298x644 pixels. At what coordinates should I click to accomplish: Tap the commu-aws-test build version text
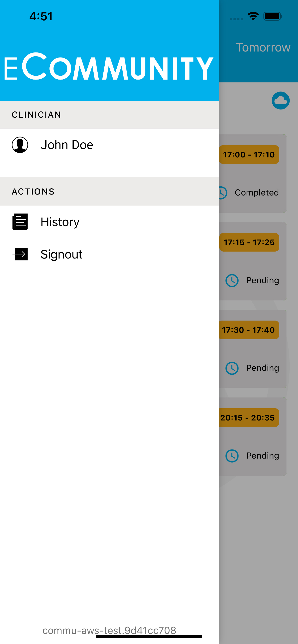pyautogui.click(x=109, y=631)
